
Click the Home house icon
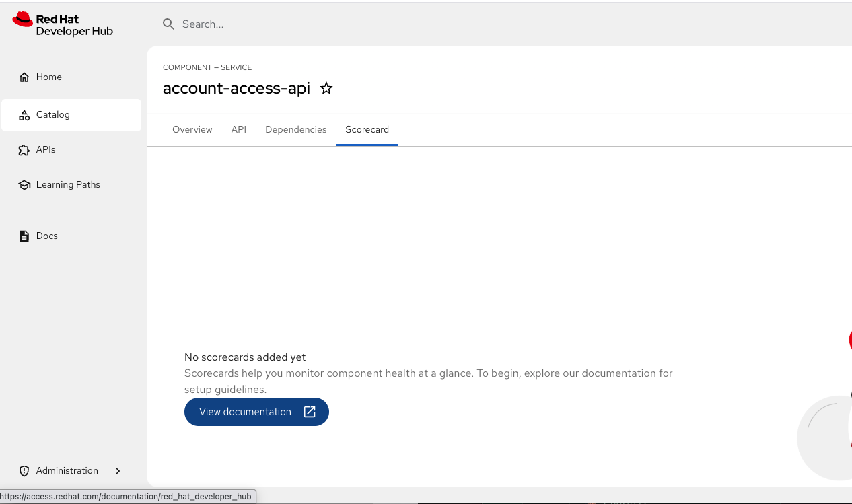tap(24, 77)
